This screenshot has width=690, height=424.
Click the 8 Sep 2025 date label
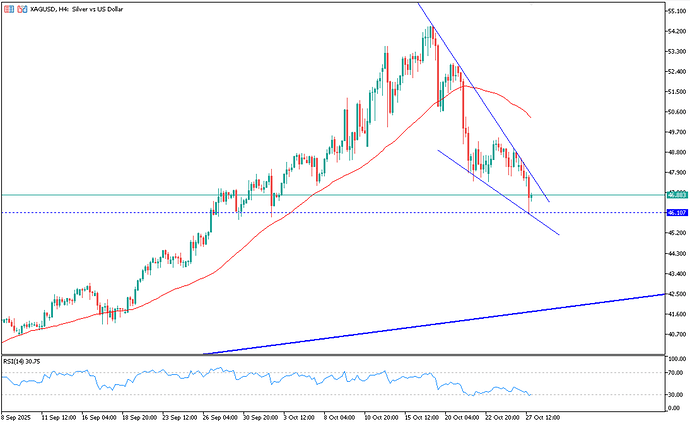coord(18,415)
